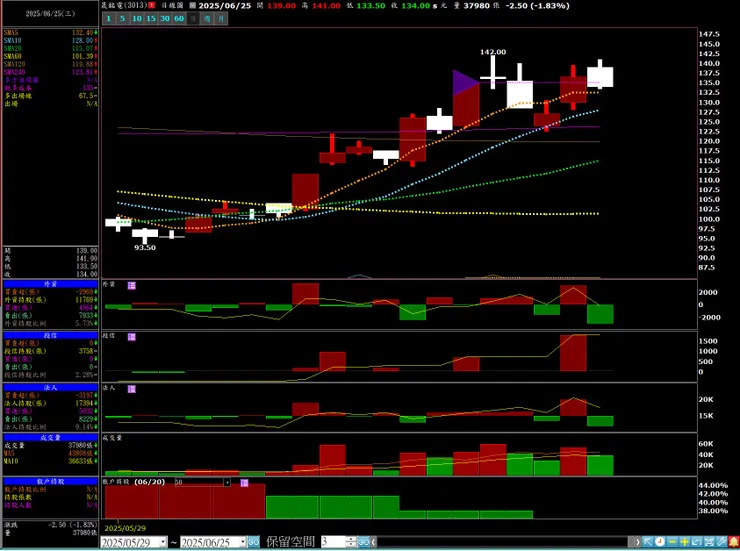Open the start date 2025/05/29 dropdown

(x=163, y=543)
